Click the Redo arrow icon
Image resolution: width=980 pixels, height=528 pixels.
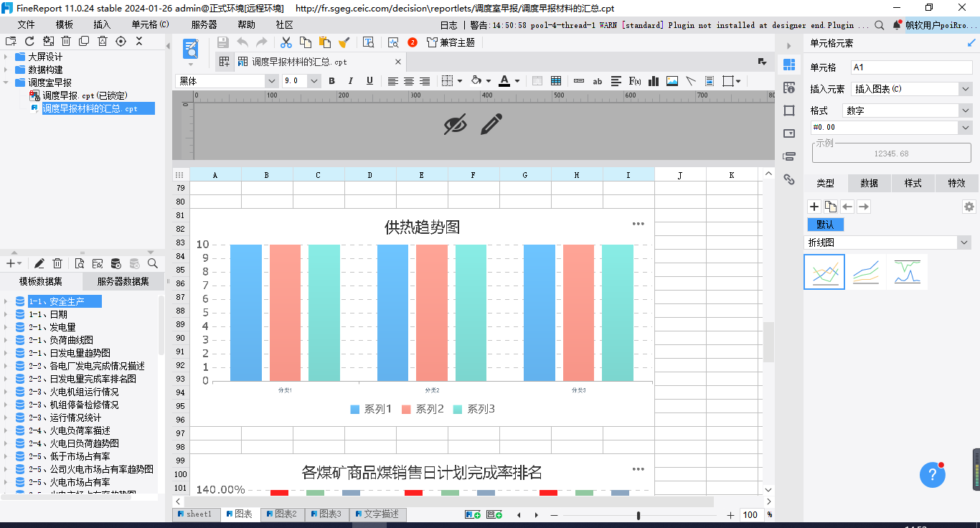pos(262,42)
